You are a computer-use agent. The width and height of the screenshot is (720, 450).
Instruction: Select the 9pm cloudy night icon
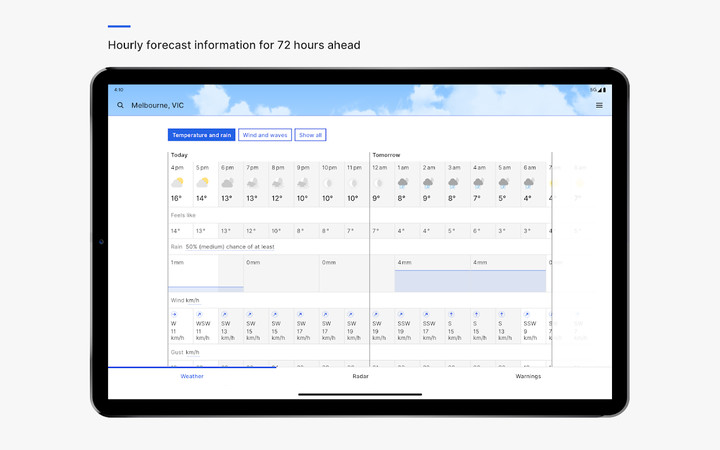[303, 183]
